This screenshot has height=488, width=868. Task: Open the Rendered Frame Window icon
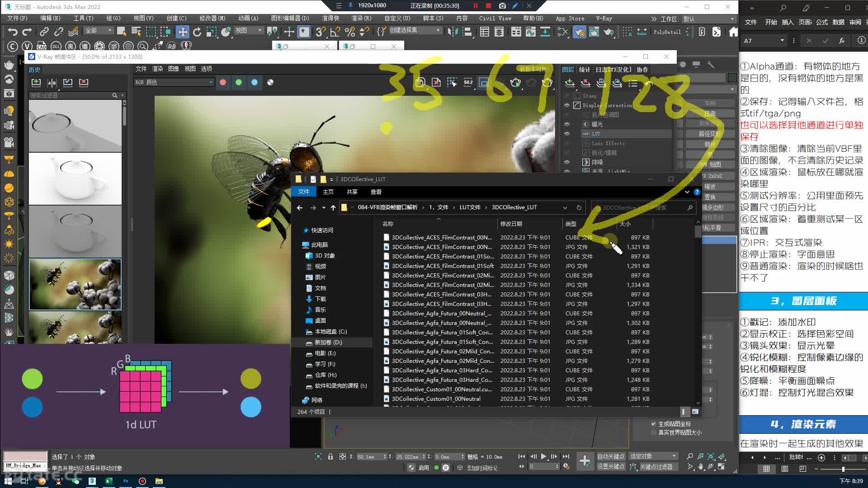tap(594, 32)
